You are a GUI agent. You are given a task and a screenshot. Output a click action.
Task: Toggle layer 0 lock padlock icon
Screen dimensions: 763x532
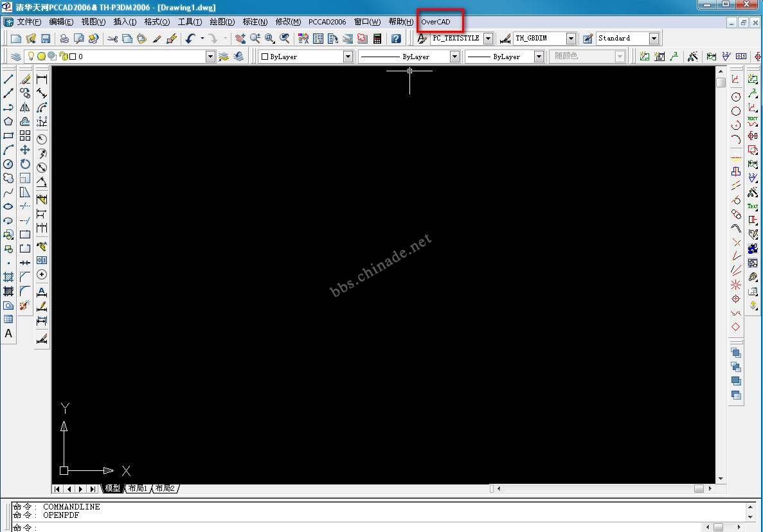coord(64,57)
